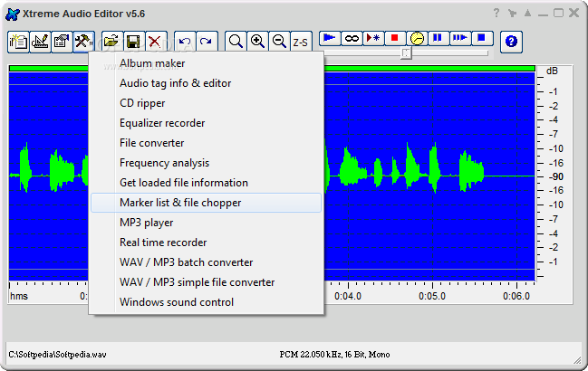Image resolution: width=588 pixels, height=371 pixels.
Task: Click the 0:04.0 timeline label
Action: tap(348, 296)
